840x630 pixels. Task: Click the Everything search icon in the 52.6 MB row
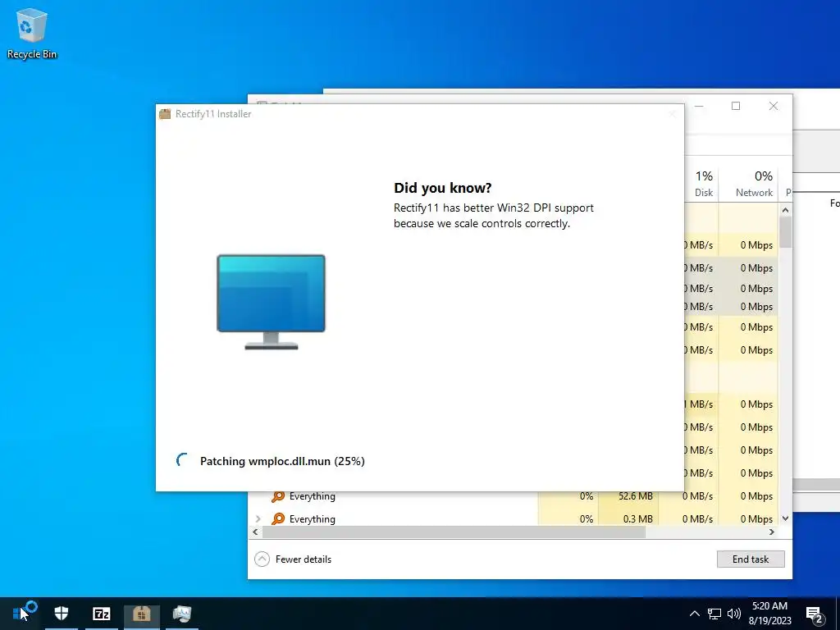coord(277,496)
